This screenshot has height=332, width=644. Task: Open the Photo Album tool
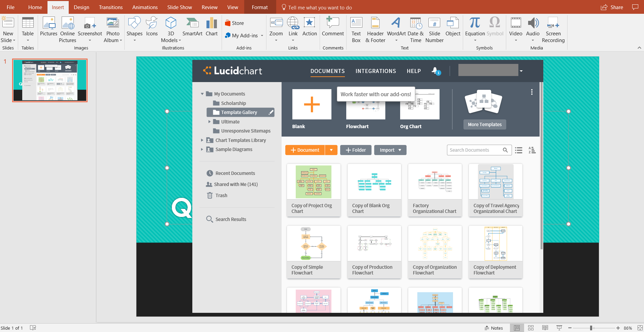tap(113, 30)
